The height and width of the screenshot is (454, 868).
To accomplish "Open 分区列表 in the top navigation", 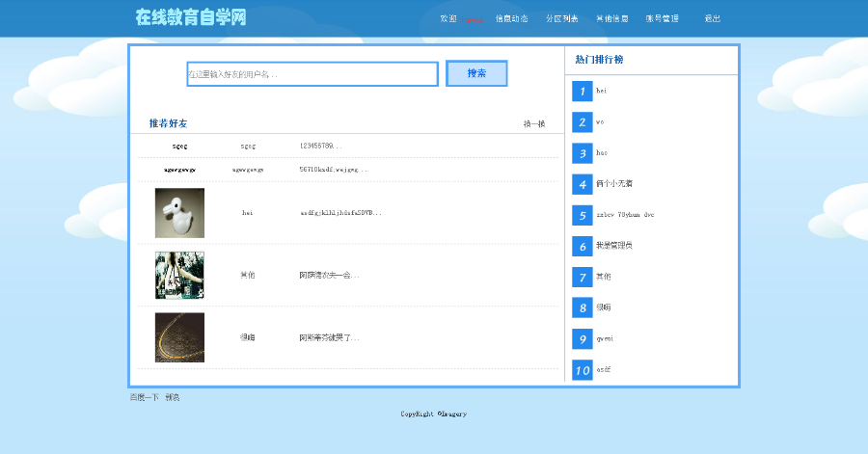I will tap(562, 19).
